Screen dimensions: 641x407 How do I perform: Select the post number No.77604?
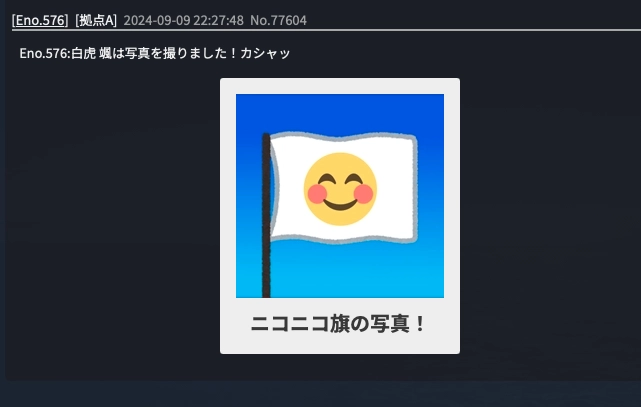278,20
